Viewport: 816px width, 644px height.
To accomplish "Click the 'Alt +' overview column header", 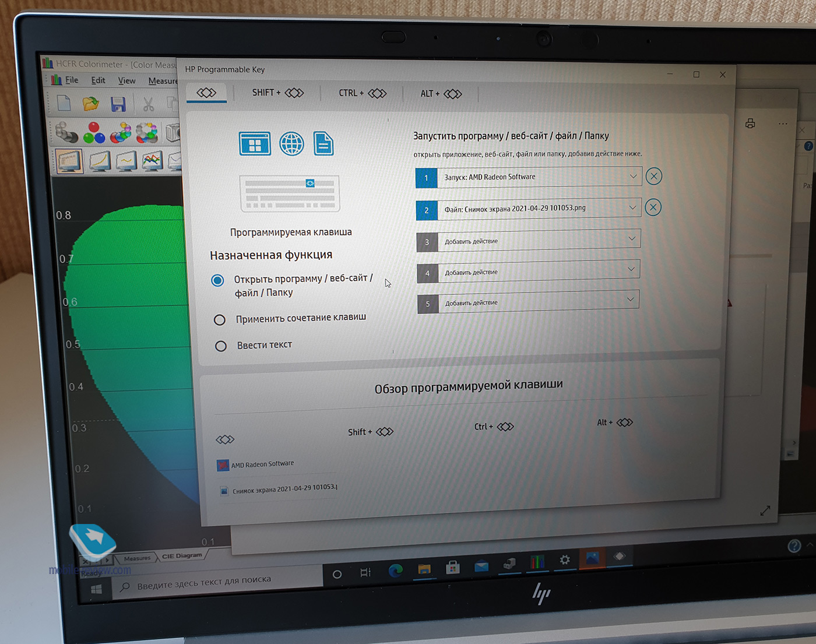I will 615,423.
